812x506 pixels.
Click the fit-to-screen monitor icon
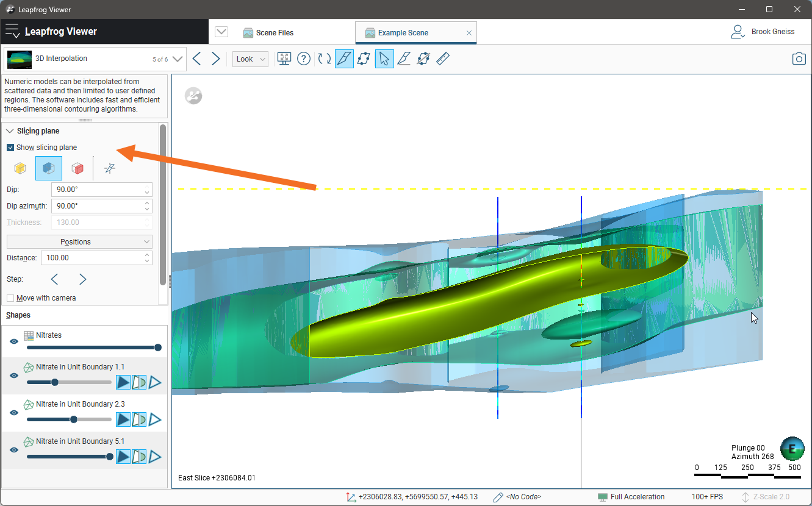tap(284, 59)
